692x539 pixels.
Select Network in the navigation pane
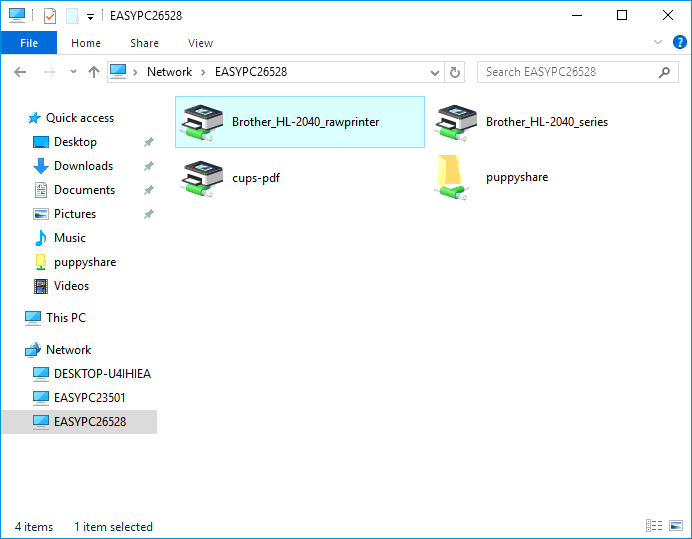[x=68, y=350]
